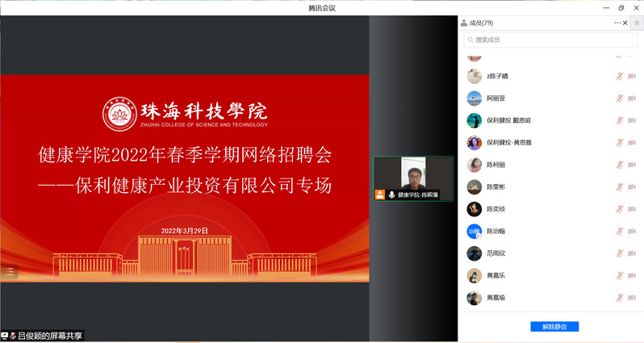The height and width of the screenshot is (343, 644).
Task: Click the muted microphone icon for 黄嘉乐
Action: [x=620, y=276]
